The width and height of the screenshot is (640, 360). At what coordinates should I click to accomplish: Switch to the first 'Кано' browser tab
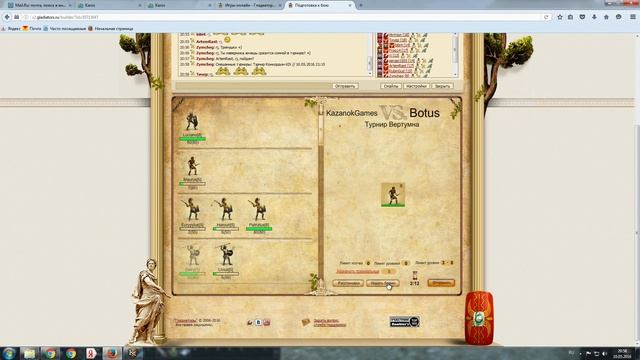click(109, 5)
